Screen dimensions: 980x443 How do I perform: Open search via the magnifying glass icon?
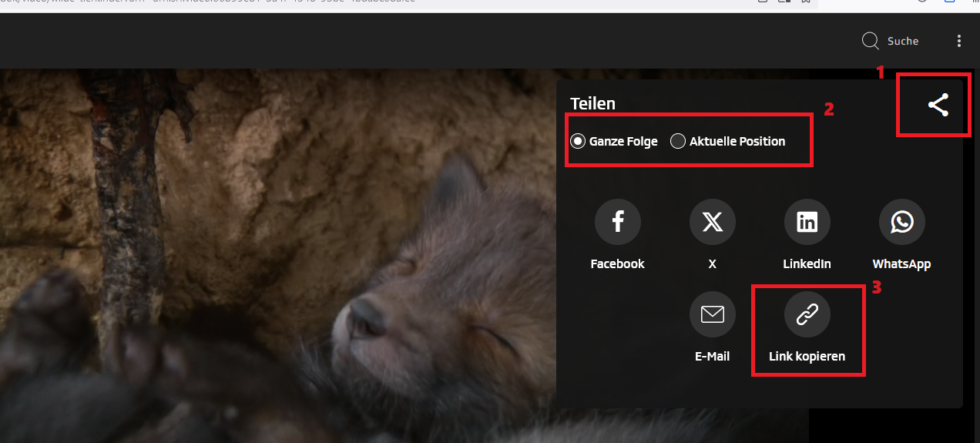[870, 41]
